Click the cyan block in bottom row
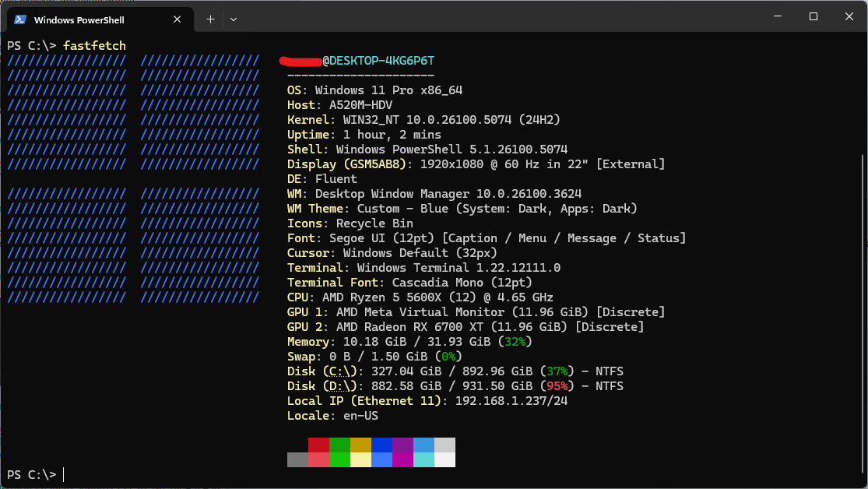 pos(424,459)
